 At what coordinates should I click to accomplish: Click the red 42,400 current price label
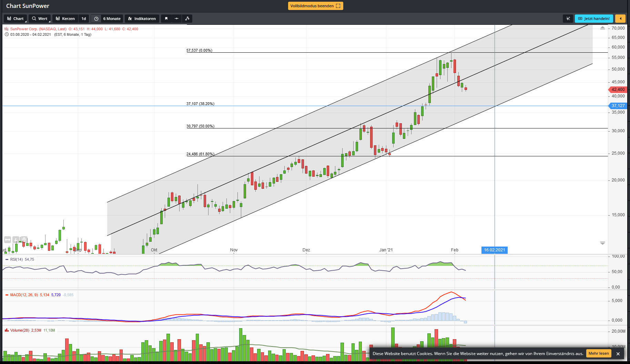(617, 90)
